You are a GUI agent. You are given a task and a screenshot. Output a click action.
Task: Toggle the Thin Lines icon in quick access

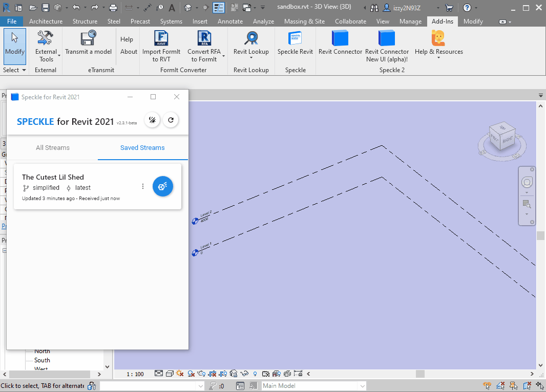click(x=219, y=7)
